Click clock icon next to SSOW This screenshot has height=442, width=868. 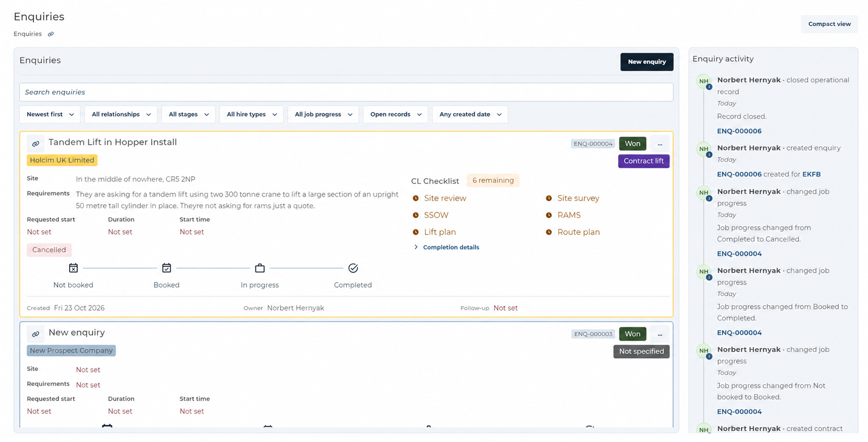[x=416, y=215]
